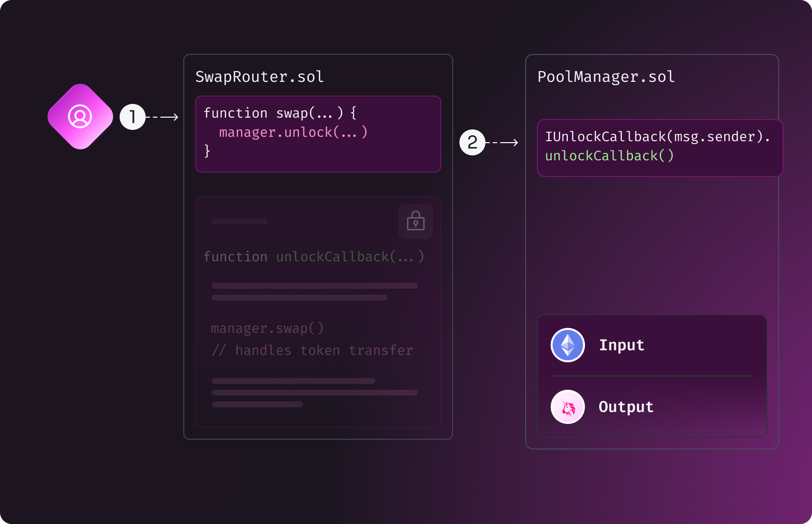Image resolution: width=812 pixels, height=524 pixels.
Task: Select the Uniswap unicorn token icon
Action: pyautogui.click(x=567, y=407)
